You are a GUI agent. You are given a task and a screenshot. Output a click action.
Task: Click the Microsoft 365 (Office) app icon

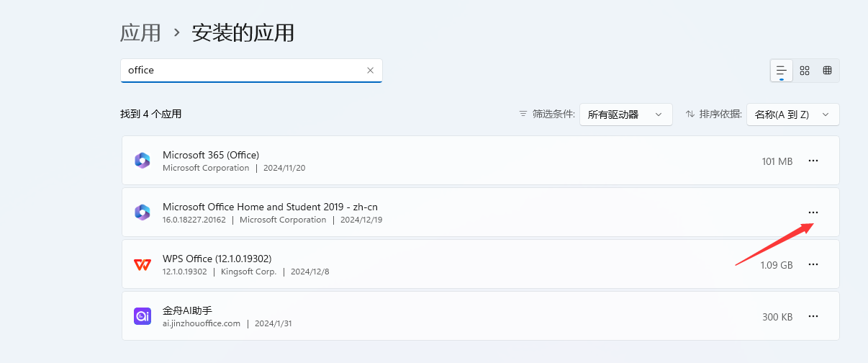(x=143, y=161)
